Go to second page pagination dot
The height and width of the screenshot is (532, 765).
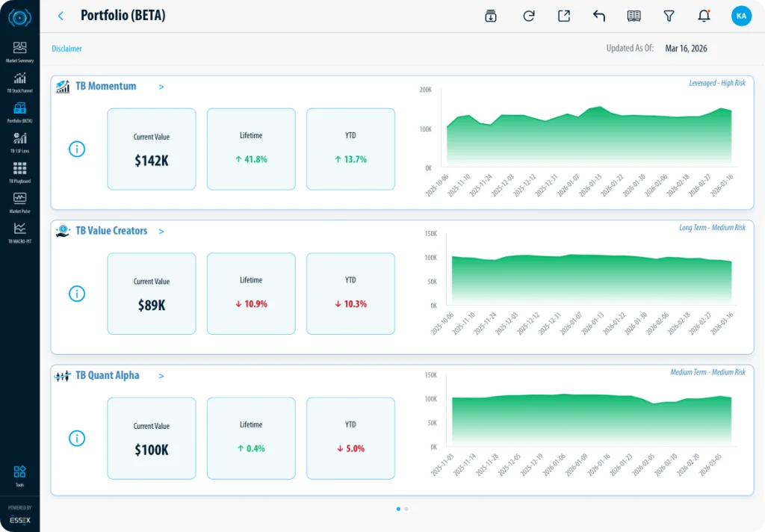(406, 509)
